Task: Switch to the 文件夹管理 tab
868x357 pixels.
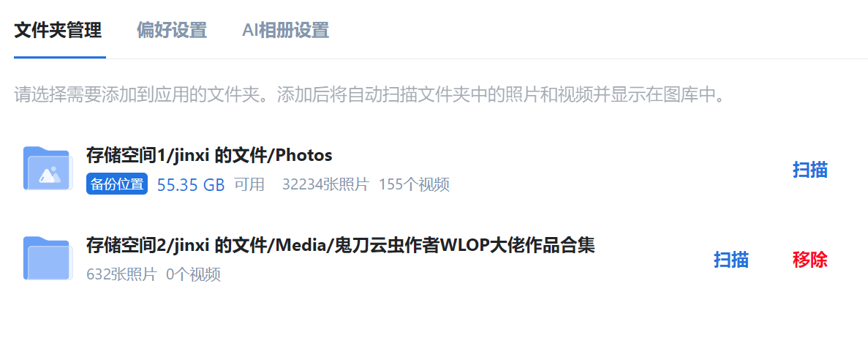Action: click(58, 30)
